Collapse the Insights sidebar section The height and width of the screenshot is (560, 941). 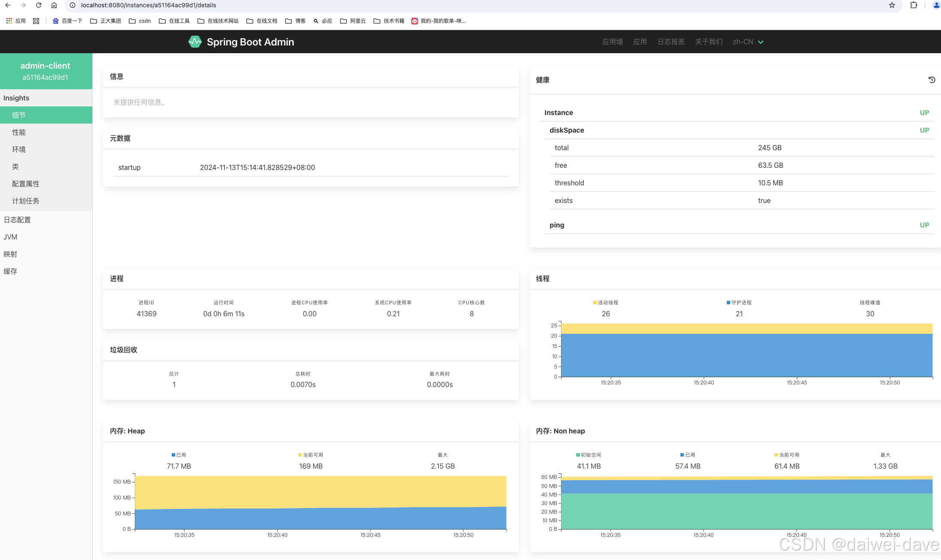point(46,98)
